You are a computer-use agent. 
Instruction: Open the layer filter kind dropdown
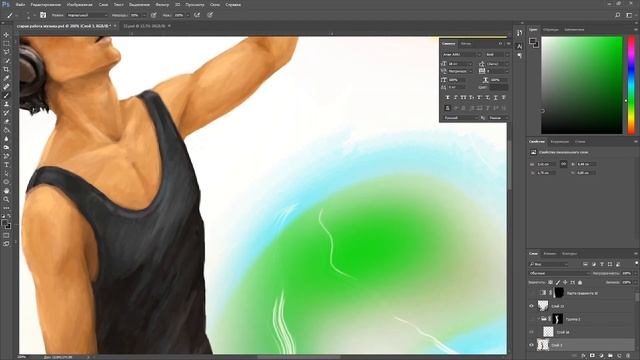click(548, 264)
